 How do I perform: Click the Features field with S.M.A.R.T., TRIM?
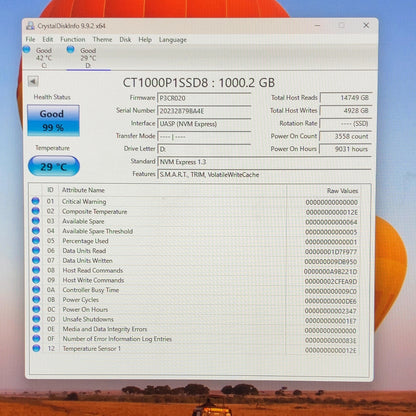click(264, 175)
